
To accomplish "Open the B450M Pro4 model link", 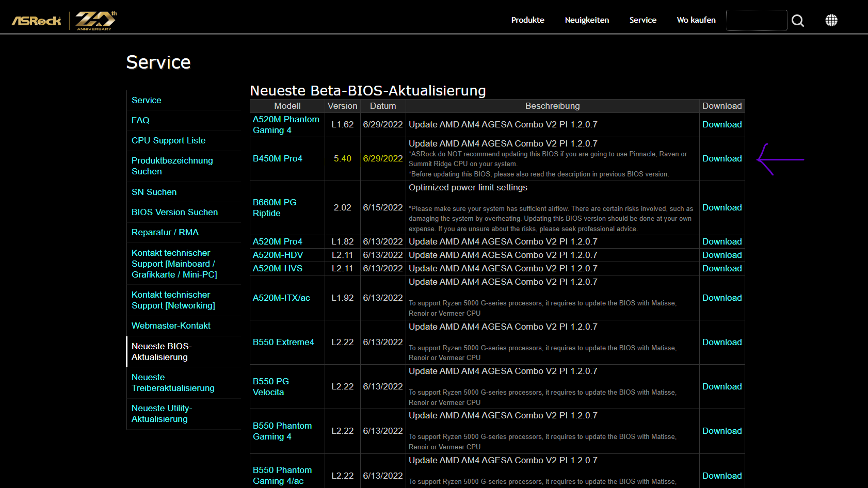I will point(278,158).
